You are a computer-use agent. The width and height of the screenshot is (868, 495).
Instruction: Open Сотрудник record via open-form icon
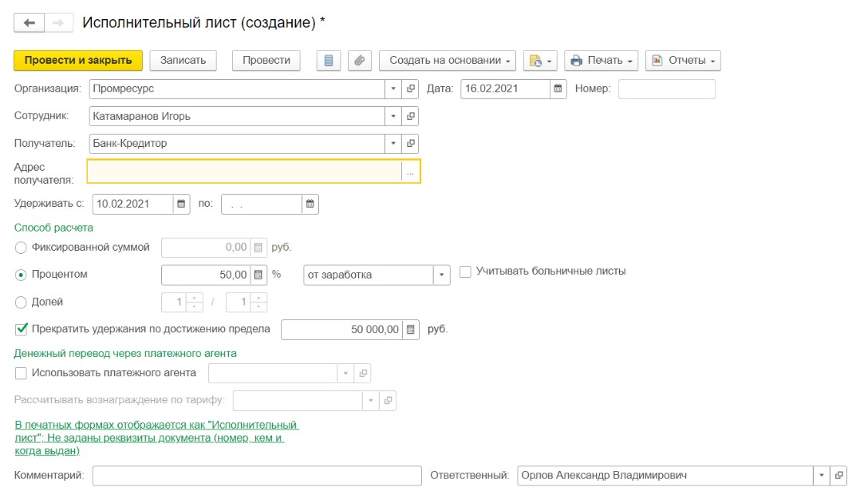[x=411, y=117]
